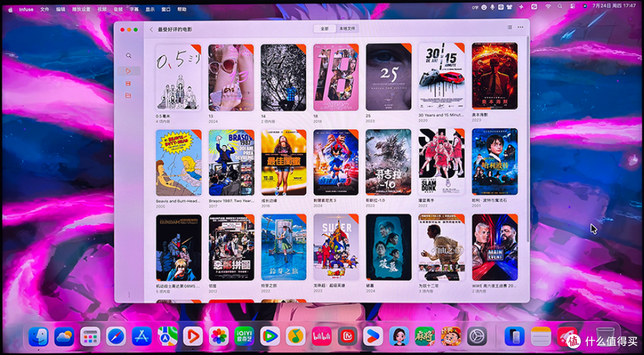Launch Tencent Video from the Dock
Image resolution: width=644 pixels, height=355 pixels.
point(270,337)
